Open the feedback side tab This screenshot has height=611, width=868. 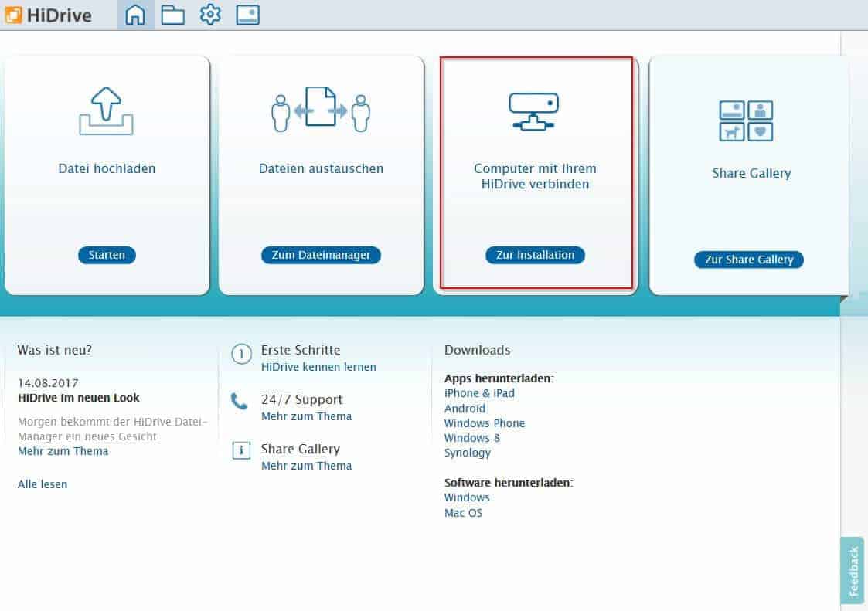(x=853, y=571)
